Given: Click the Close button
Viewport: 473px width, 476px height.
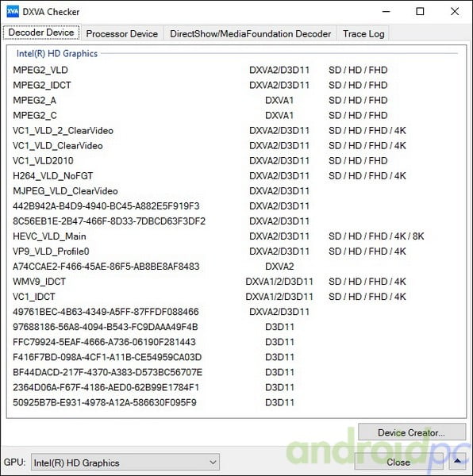Looking at the screenshot, I should [x=398, y=462].
